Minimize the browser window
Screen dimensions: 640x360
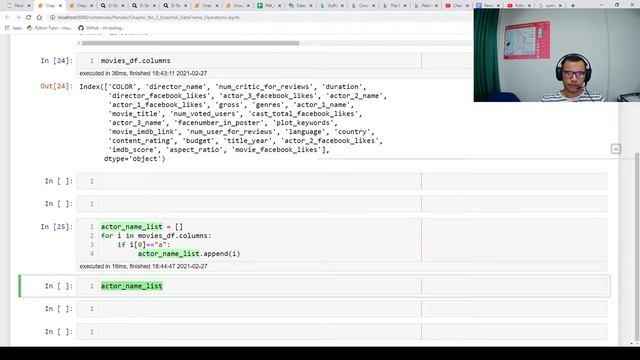point(602,5)
